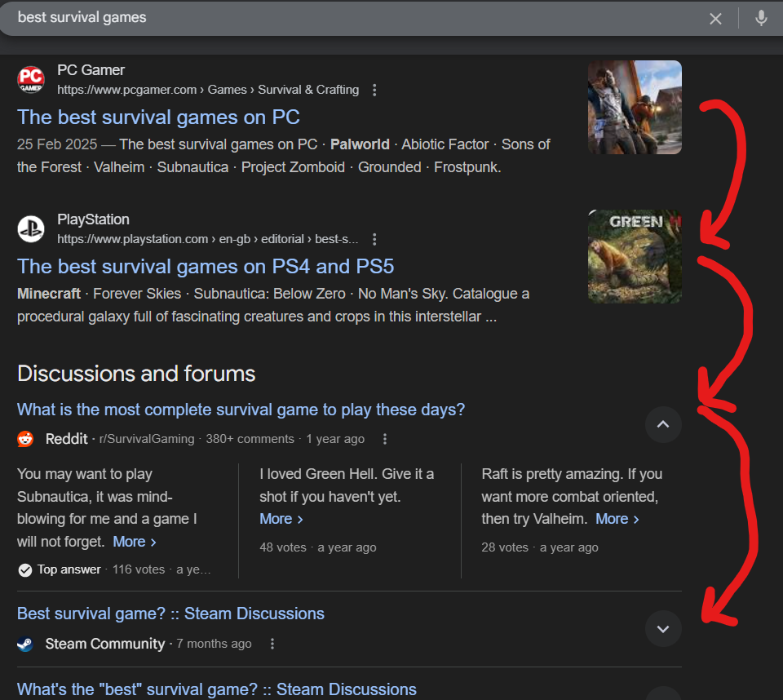Click the Reddit logo icon
The height and width of the screenshot is (700, 783).
click(x=26, y=439)
